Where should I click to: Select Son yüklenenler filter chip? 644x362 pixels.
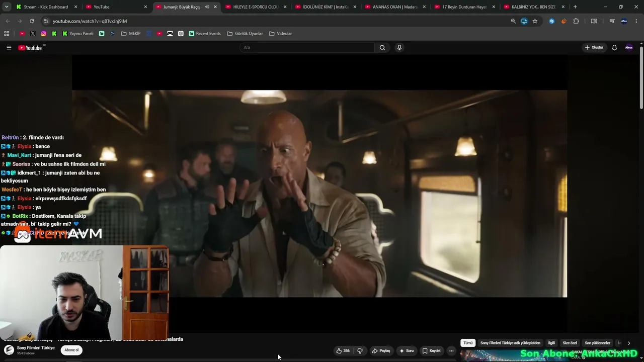(597, 343)
